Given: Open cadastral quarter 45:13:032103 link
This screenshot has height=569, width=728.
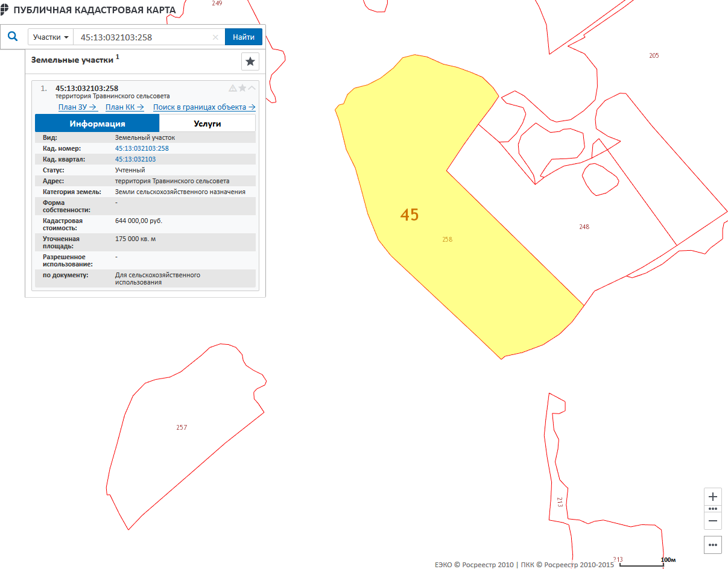Looking at the screenshot, I should click(135, 159).
